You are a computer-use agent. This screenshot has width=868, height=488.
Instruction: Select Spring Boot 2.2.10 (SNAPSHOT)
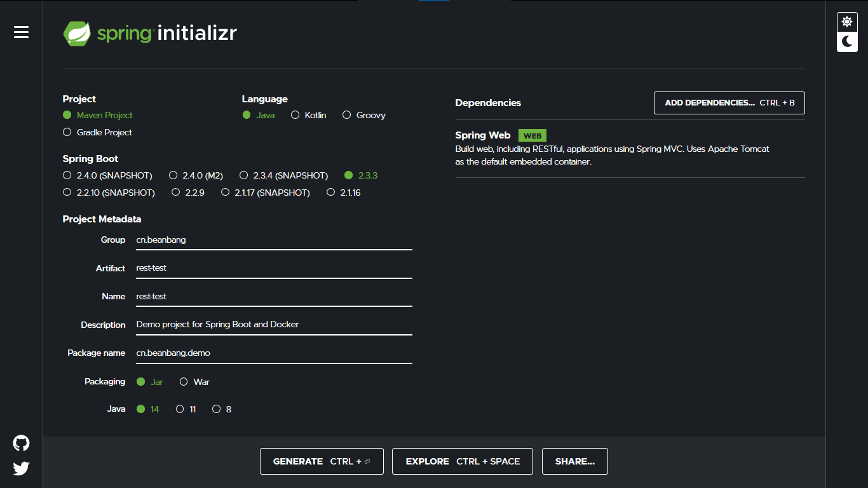(109, 193)
